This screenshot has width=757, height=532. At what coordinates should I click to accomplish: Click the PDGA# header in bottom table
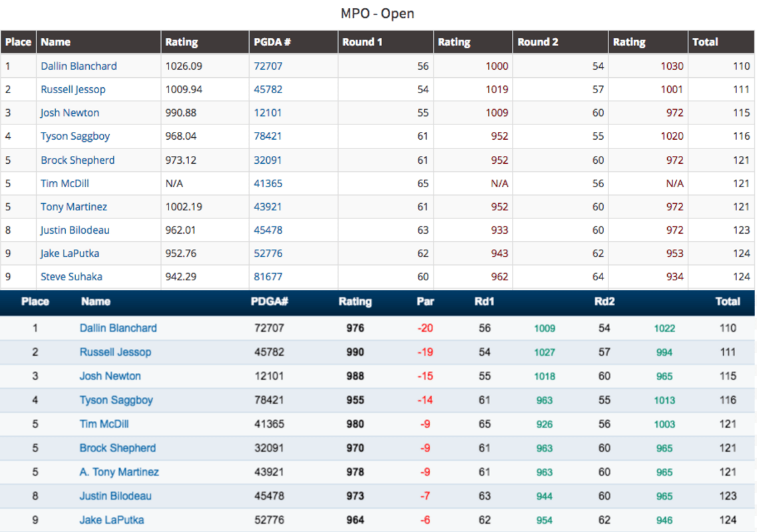(270, 302)
